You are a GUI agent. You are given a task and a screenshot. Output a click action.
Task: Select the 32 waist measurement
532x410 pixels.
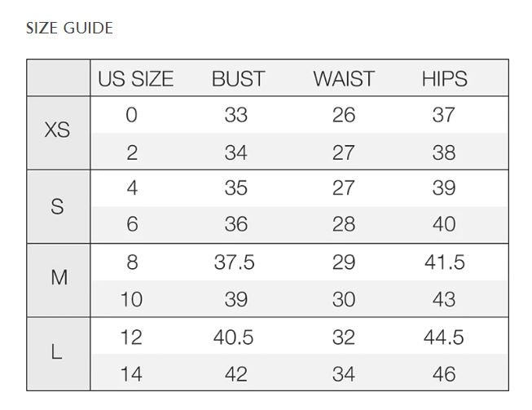[x=344, y=337]
